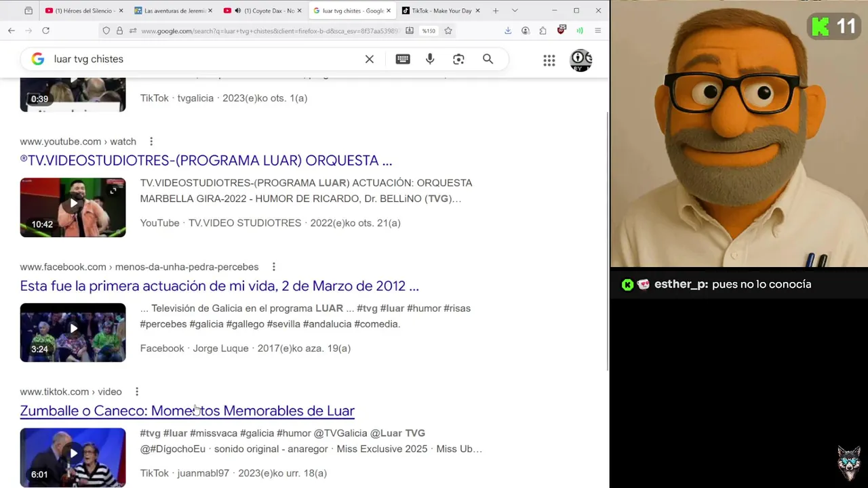Click www.facebook.com menos-da-unha-pedra-percebes breadcrumb
868x488 pixels.
coord(139,267)
